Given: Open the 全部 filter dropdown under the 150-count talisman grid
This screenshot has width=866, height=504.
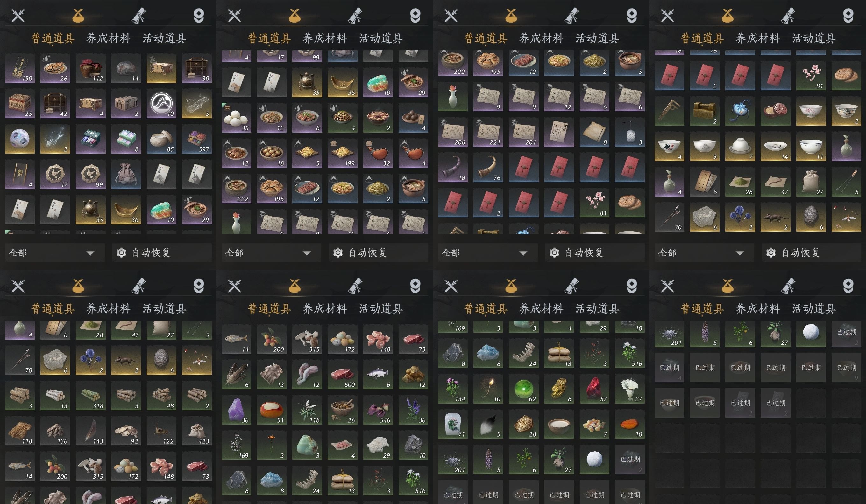Looking at the screenshot, I should click(55, 253).
